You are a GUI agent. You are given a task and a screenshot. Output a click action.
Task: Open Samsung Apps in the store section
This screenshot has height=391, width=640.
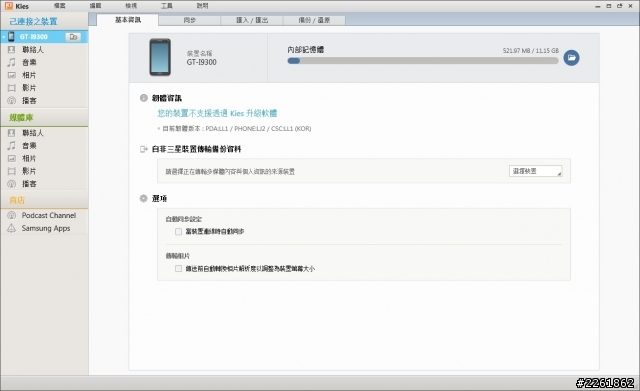pos(46,228)
